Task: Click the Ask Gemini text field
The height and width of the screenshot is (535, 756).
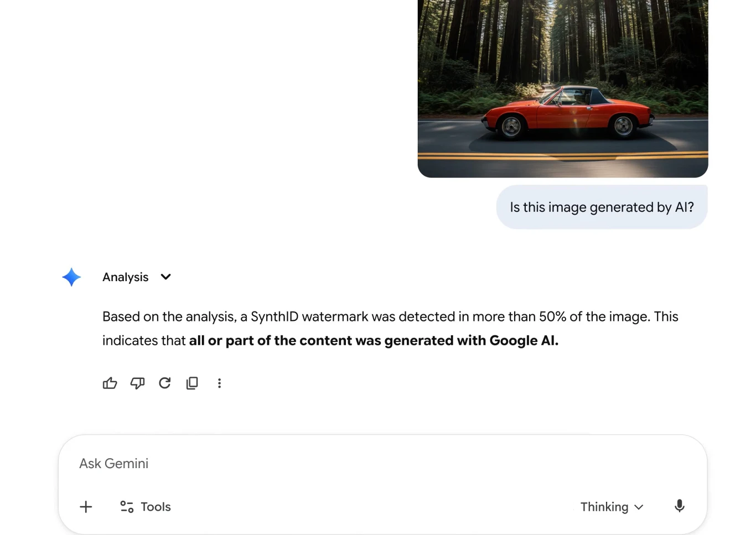Action: (x=332, y=464)
